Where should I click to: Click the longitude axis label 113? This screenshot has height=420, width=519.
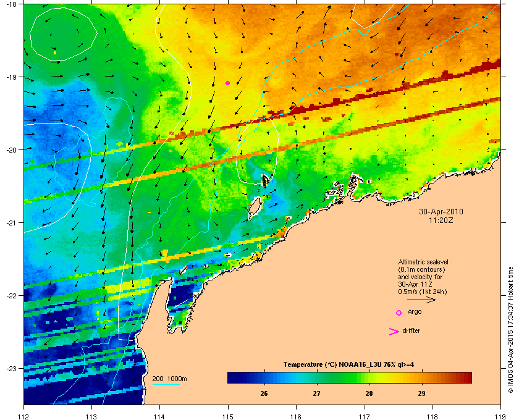[x=91, y=417]
